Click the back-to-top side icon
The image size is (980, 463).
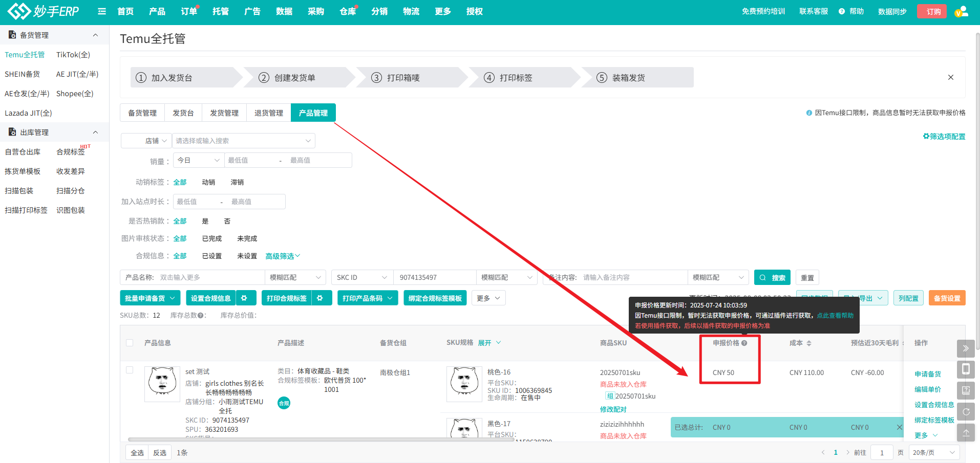tap(966, 432)
